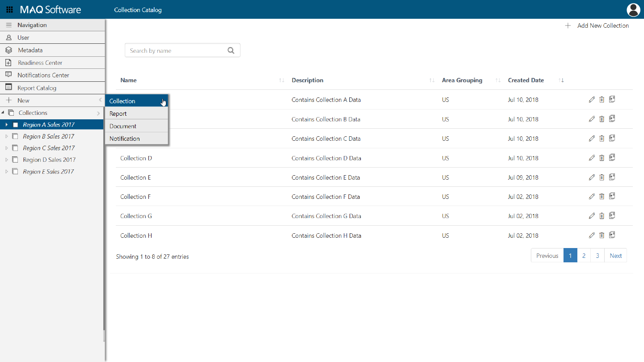Open the New menu in the sidebar
The height and width of the screenshot is (362, 644).
[52, 100]
